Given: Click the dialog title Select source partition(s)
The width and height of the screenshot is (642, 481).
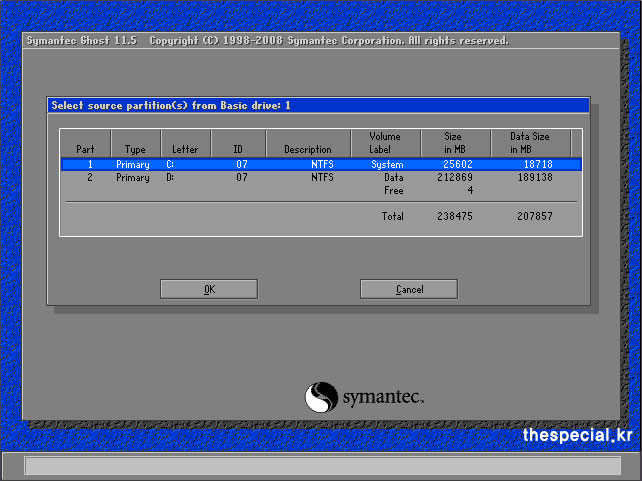Looking at the screenshot, I should point(171,106).
